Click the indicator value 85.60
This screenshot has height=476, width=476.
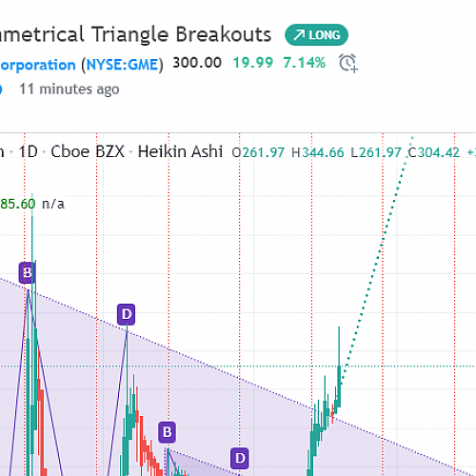click(x=18, y=204)
